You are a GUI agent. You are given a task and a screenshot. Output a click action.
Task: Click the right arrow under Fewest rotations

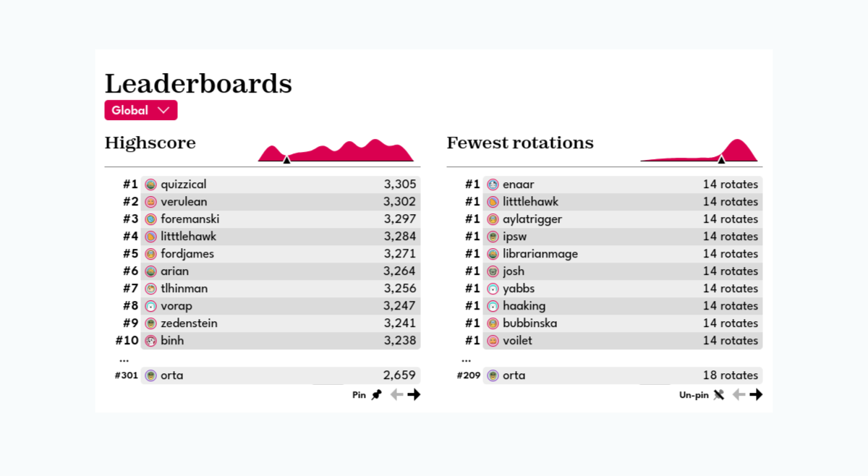pos(757,394)
